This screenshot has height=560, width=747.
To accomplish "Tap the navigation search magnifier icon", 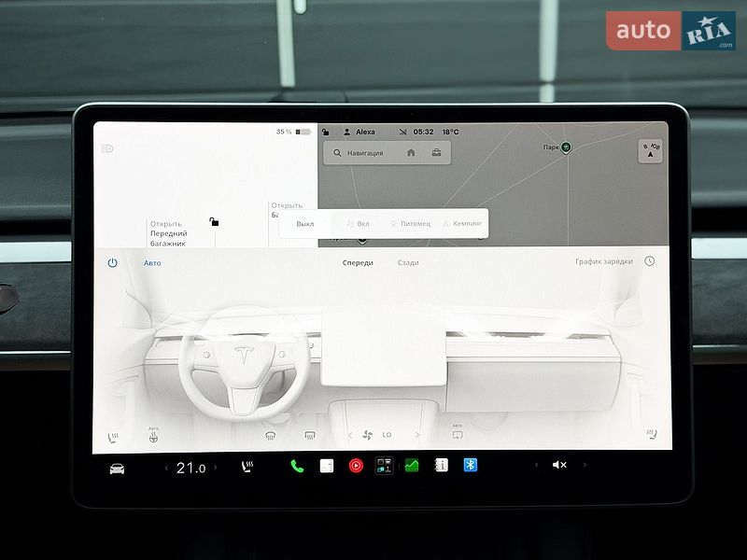I will (337, 153).
